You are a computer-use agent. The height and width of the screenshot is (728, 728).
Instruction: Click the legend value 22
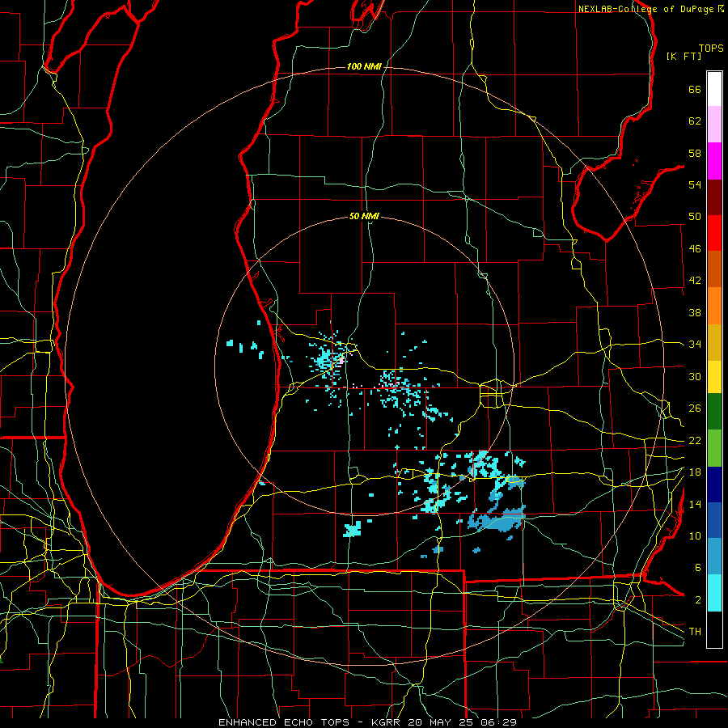click(x=695, y=440)
